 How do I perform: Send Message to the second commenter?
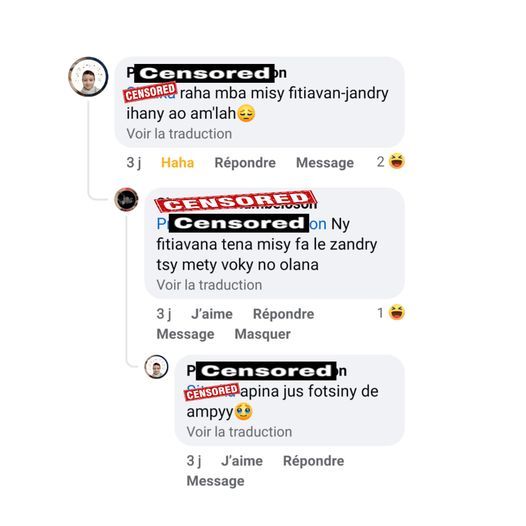point(186,334)
